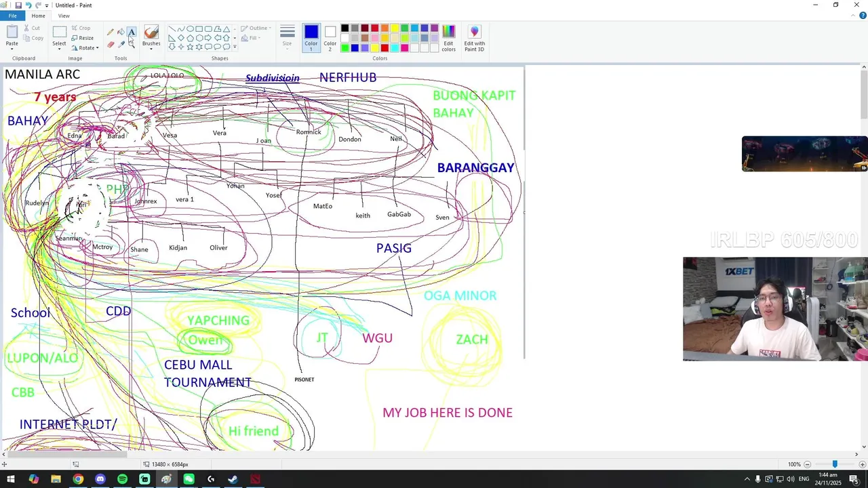Open the File menu
The image size is (868, 488).
[13, 16]
